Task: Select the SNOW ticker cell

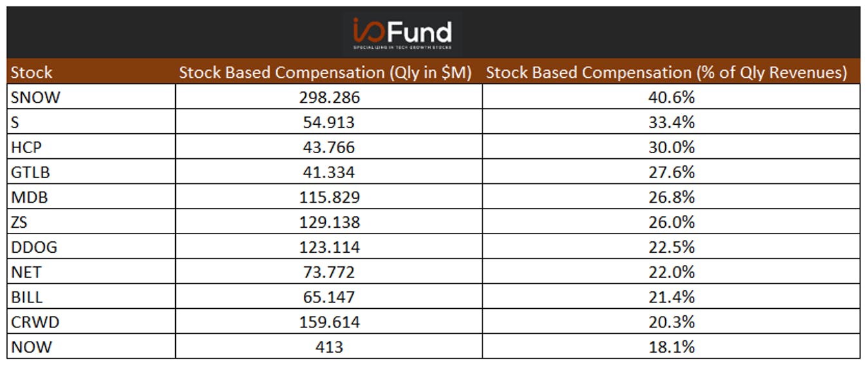Action: coord(91,97)
